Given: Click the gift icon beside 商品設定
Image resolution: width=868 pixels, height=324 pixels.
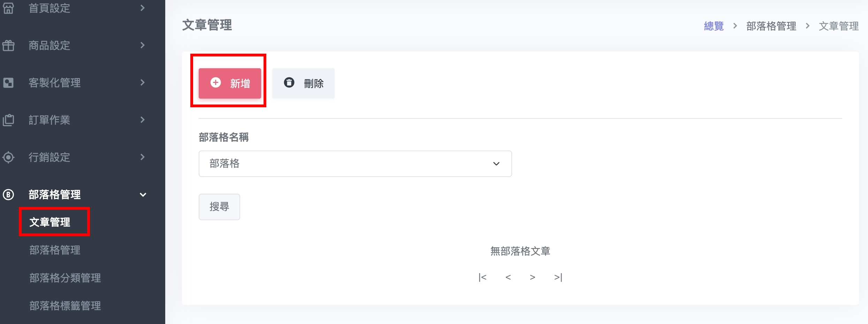Looking at the screenshot, I should [8, 45].
